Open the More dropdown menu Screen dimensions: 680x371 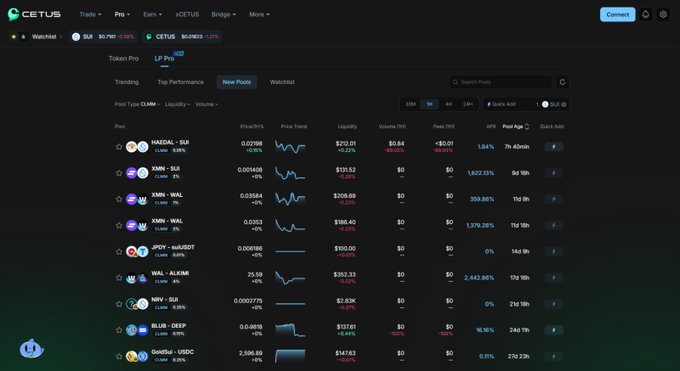click(x=259, y=14)
